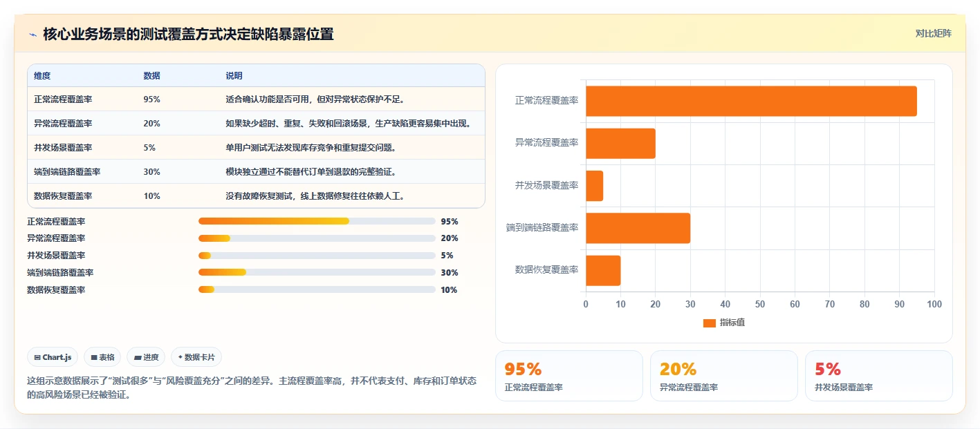Open the orange 95% stat card
The width and height of the screenshot is (980, 429).
coord(568,376)
